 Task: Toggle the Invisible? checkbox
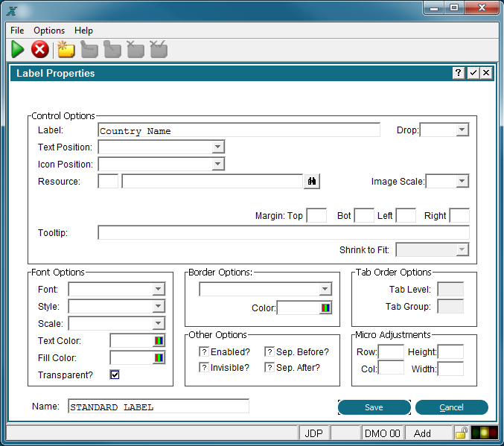[204, 367]
